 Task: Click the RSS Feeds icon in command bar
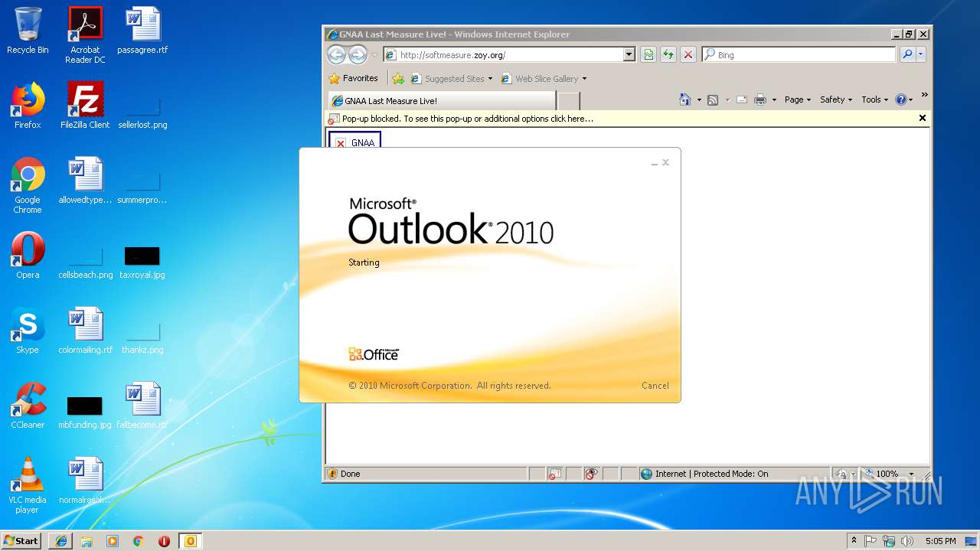click(713, 99)
